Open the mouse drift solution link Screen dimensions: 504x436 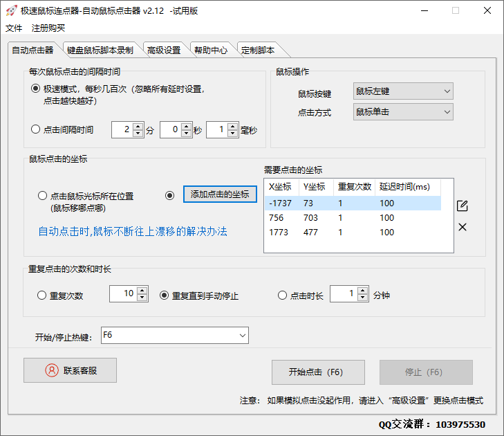coord(133,231)
